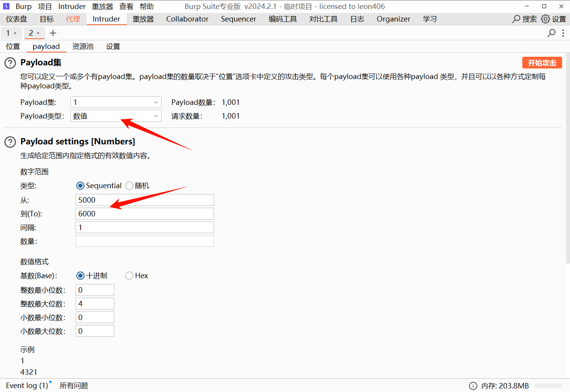Click the 整数最小位数 field
This screenshot has width=570, height=392.
tap(95, 290)
